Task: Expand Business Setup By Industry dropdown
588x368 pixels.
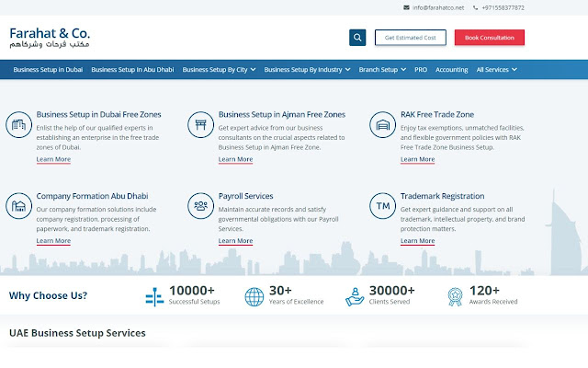Action: (307, 70)
